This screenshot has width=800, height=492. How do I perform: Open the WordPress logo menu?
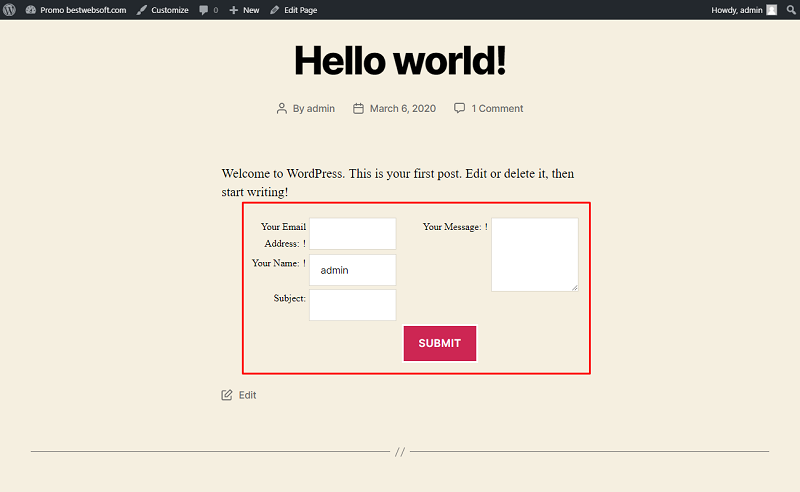tap(9, 10)
